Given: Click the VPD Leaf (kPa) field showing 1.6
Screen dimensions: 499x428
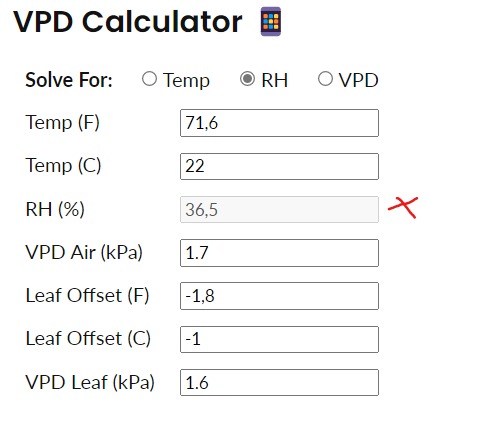Looking at the screenshot, I should click(279, 382).
